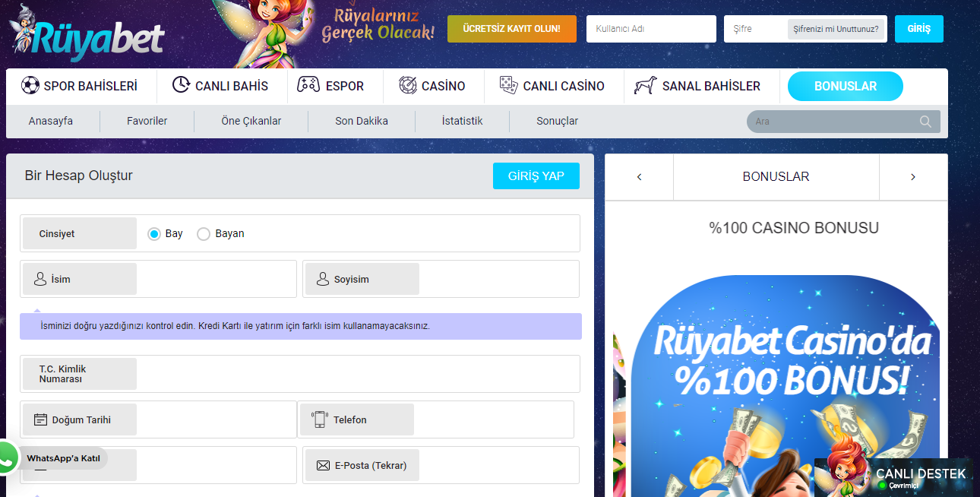980x497 pixels.
Task: Focus the Soyisim text field
Action: tap(441, 279)
